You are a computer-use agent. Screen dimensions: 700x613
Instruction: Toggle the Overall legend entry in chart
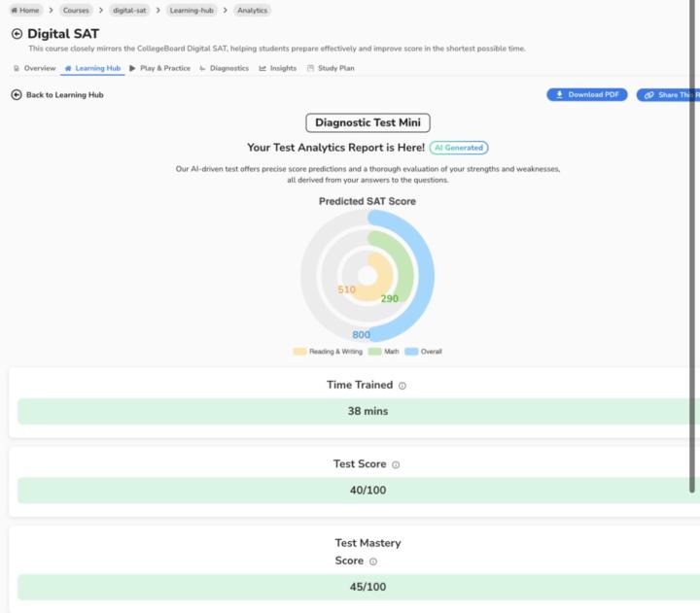(x=423, y=352)
